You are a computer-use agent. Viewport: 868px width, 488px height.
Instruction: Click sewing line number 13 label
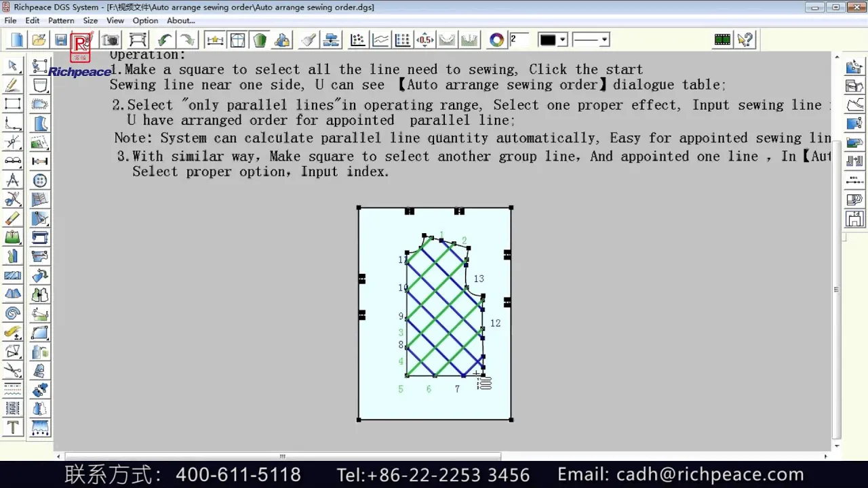[x=479, y=279]
